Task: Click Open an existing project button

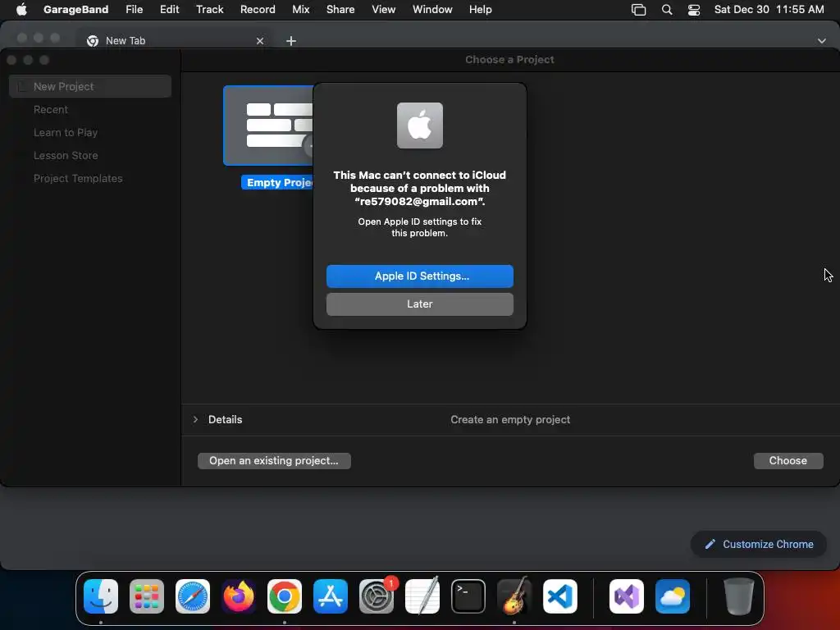Action: (274, 461)
